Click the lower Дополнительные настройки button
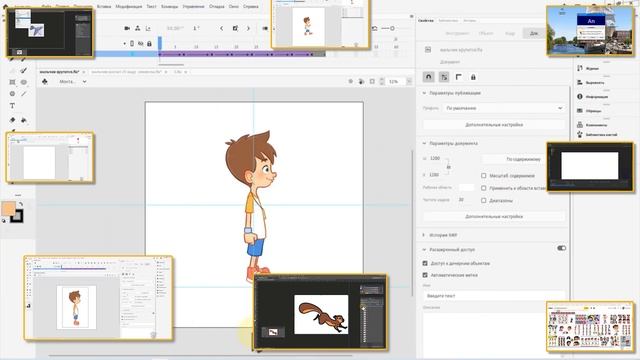Screen dimensions: 640x360 (x=494, y=216)
